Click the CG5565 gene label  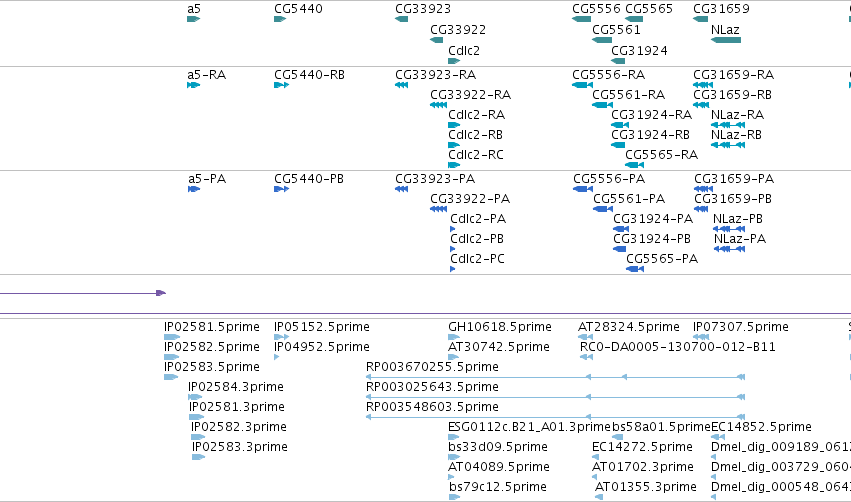tap(649, 9)
